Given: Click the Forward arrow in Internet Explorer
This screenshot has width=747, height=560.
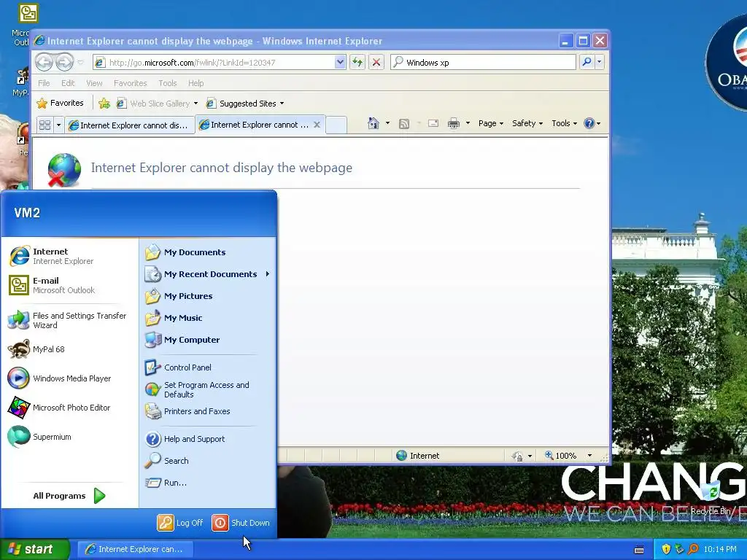Looking at the screenshot, I should (x=65, y=62).
